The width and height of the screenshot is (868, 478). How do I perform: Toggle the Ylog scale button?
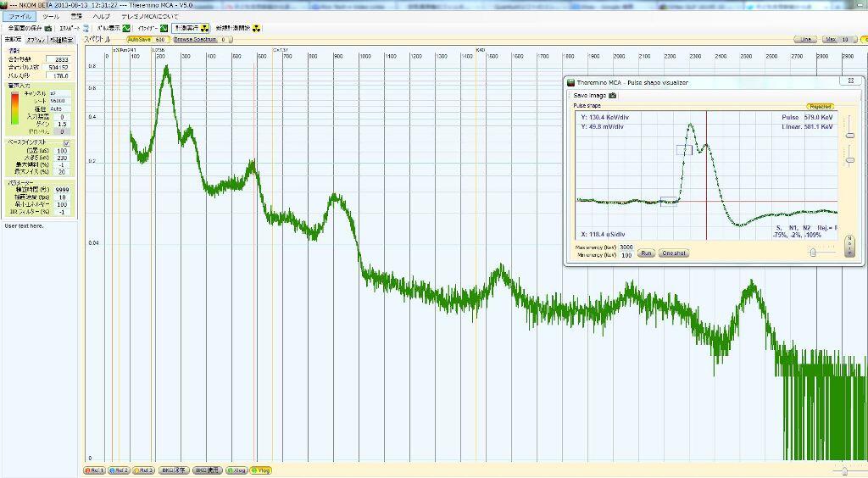(261, 470)
